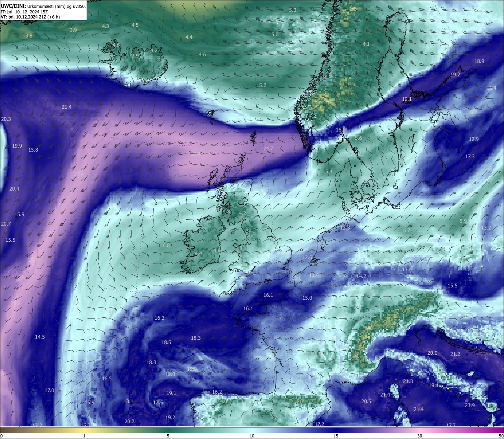The height and width of the screenshot is (439, 504).
Task: Click the 13.2 value at the right edge
Action: point(486,228)
